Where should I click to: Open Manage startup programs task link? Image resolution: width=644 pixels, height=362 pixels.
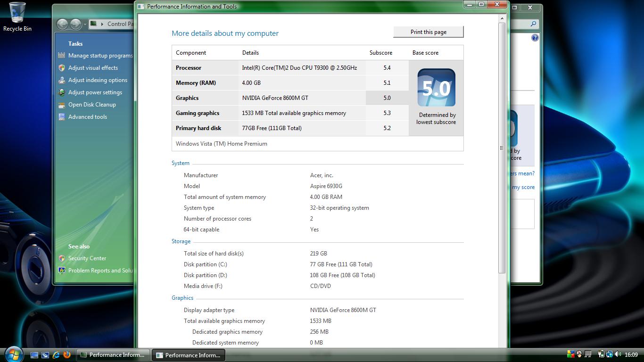point(100,56)
